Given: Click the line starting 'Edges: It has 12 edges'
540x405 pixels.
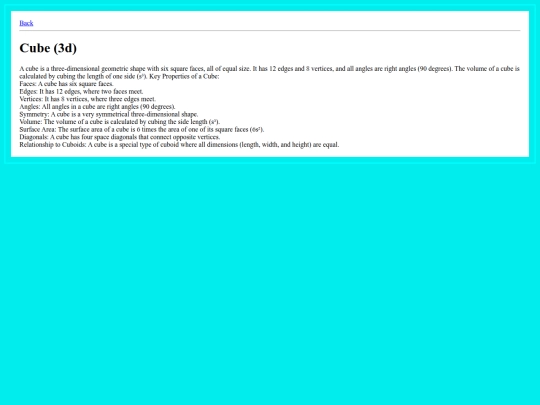Looking at the screenshot, I should pos(81,91).
